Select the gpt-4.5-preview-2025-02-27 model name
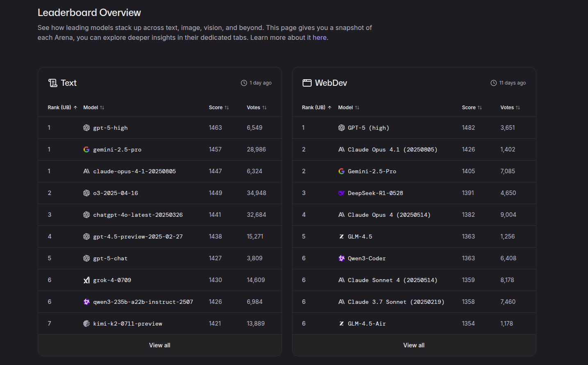The image size is (588, 365). tap(138, 236)
